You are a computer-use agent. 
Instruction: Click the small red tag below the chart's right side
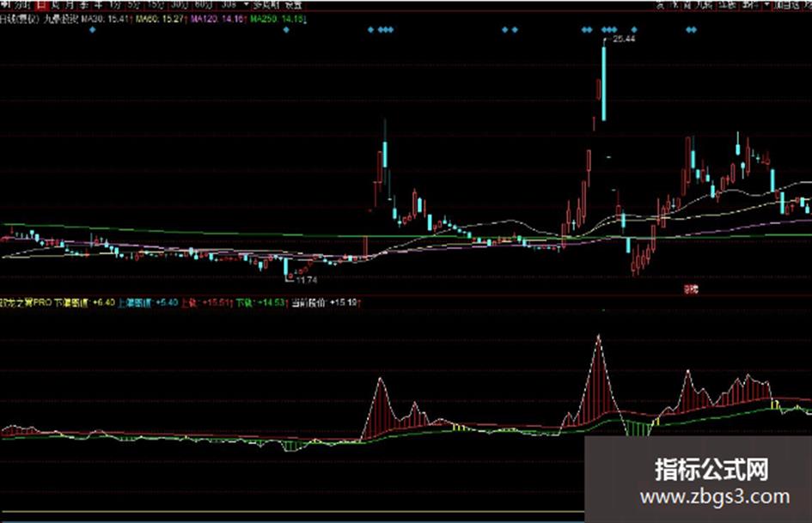click(x=691, y=289)
